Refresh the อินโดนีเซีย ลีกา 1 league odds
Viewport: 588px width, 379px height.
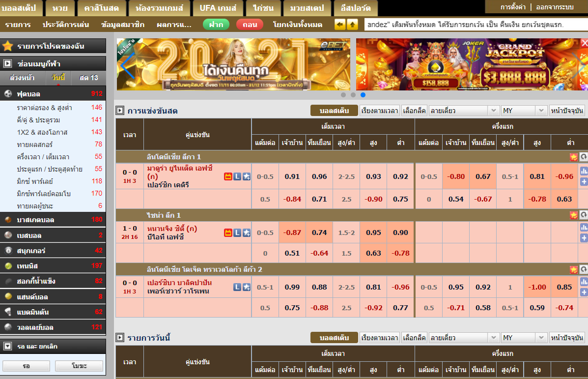click(x=584, y=157)
